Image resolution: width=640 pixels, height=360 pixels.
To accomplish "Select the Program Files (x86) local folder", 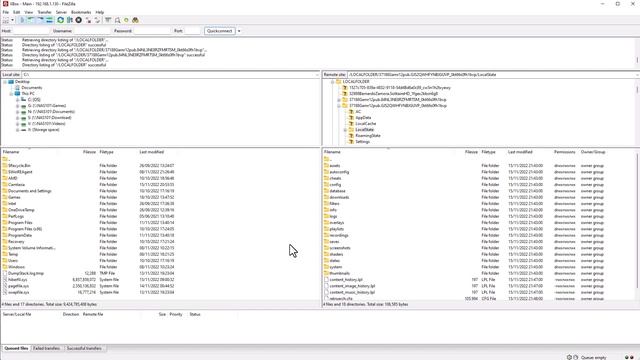I will (x=25, y=229).
